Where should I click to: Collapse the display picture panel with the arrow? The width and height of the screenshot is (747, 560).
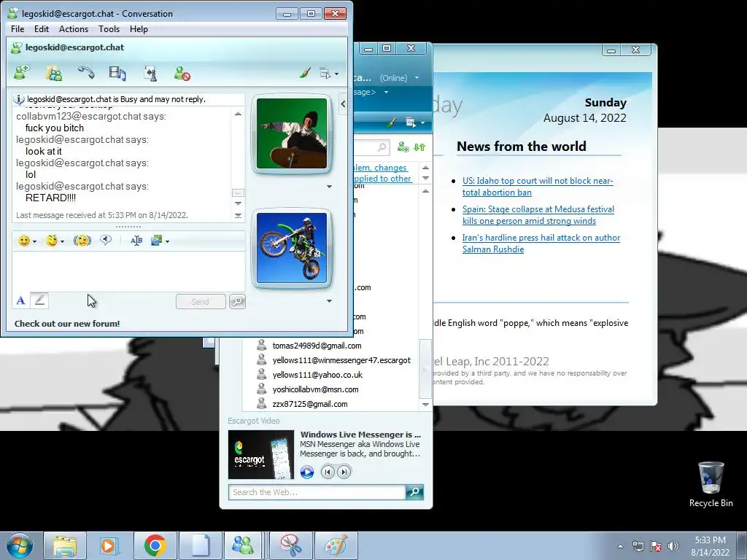tap(343, 104)
